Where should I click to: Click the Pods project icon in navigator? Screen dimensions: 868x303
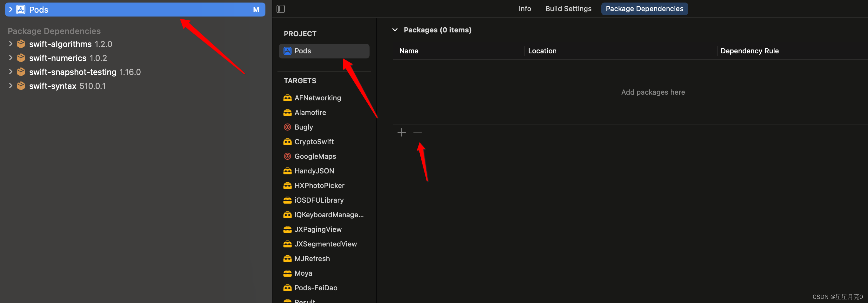pos(21,10)
